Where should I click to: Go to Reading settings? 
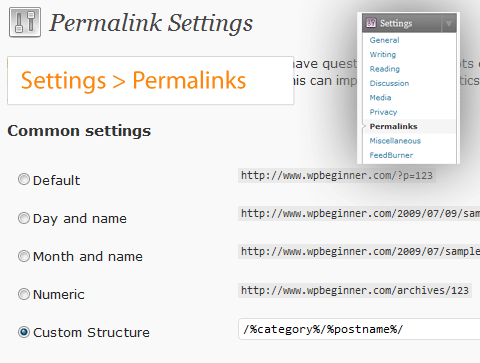(x=385, y=69)
